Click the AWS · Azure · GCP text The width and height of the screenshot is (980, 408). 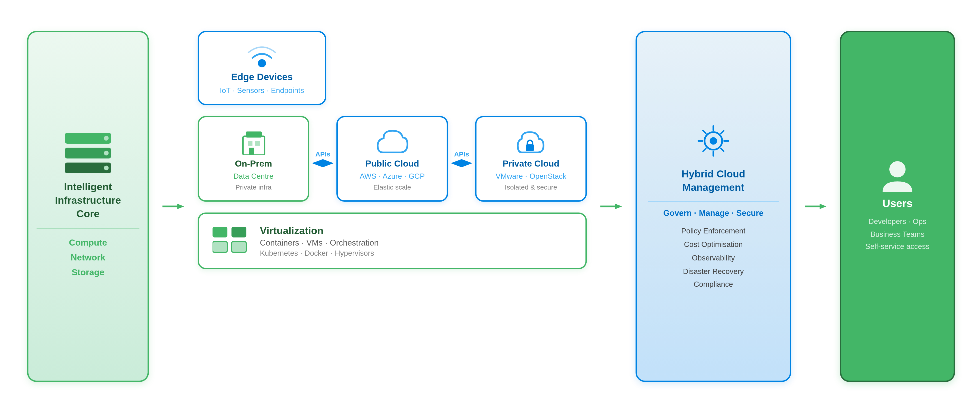coord(392,176)
